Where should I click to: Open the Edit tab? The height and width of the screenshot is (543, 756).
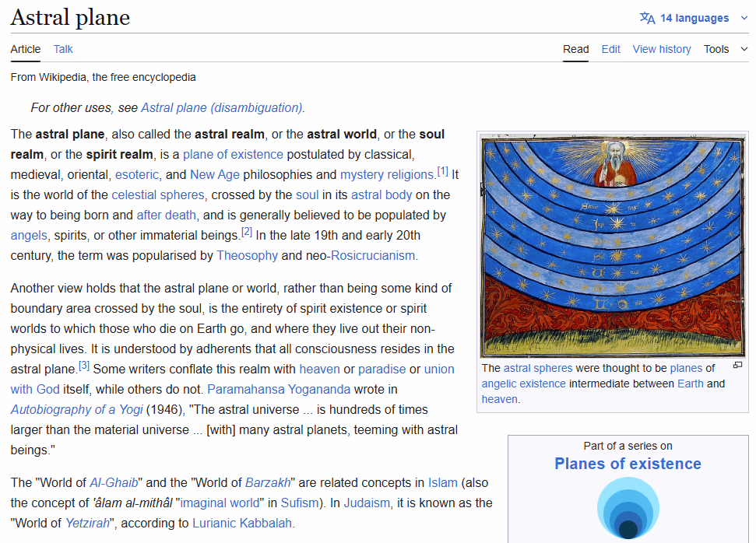pos(610,49)
